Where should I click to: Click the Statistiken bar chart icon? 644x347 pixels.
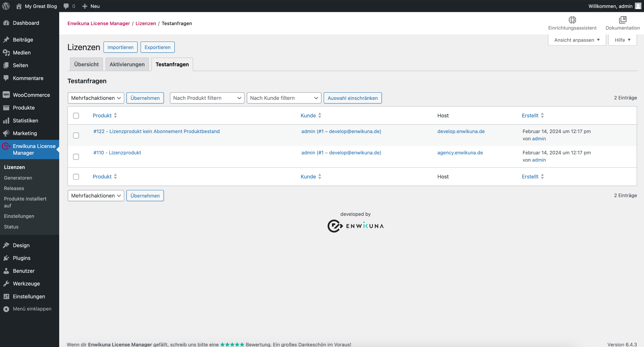coord(6,121)
